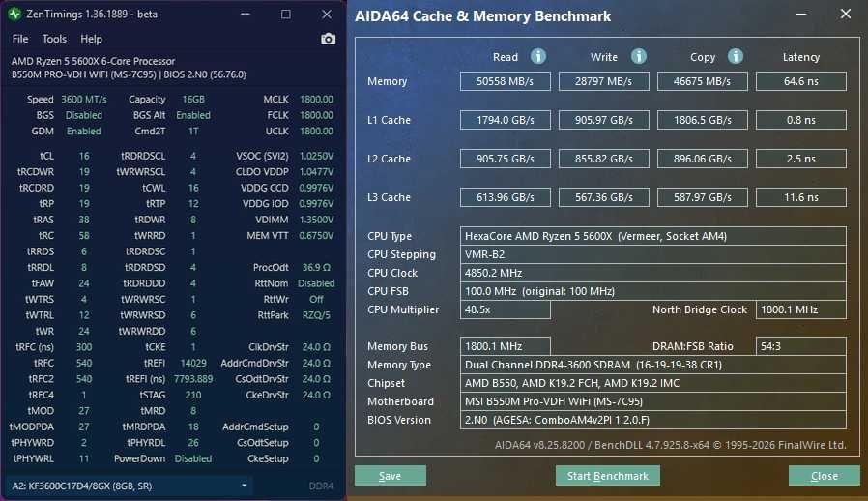Click the RttPark value RZQ/5
Image resolution: width=868 pixels, height=501 pixels.
316,315
